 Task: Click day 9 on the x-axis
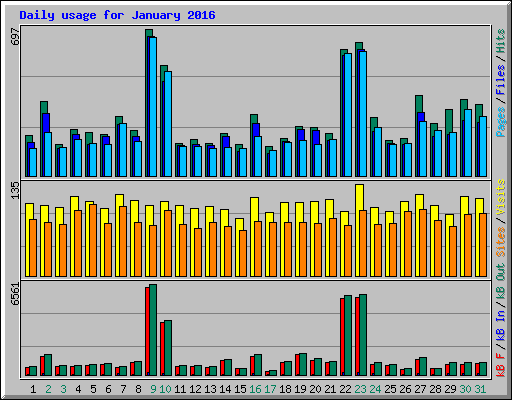[x=153, y=389]
